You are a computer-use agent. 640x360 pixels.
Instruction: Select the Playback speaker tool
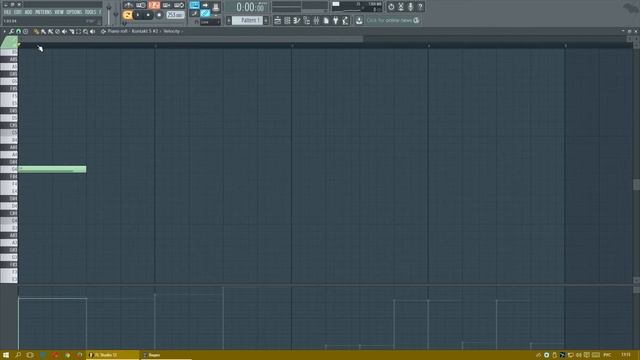(x=92, y=31)
